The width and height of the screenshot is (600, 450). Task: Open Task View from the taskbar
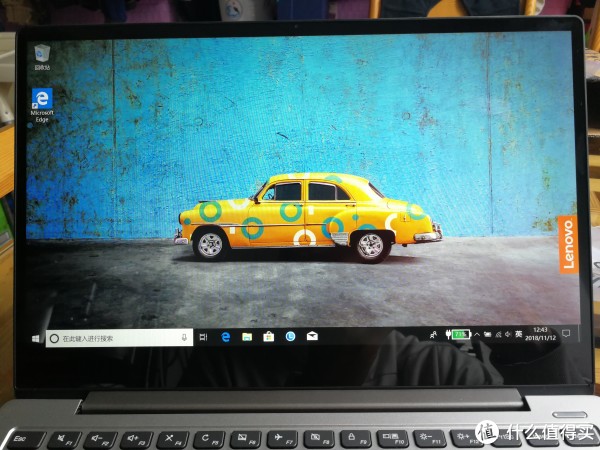tap(203, 337)
